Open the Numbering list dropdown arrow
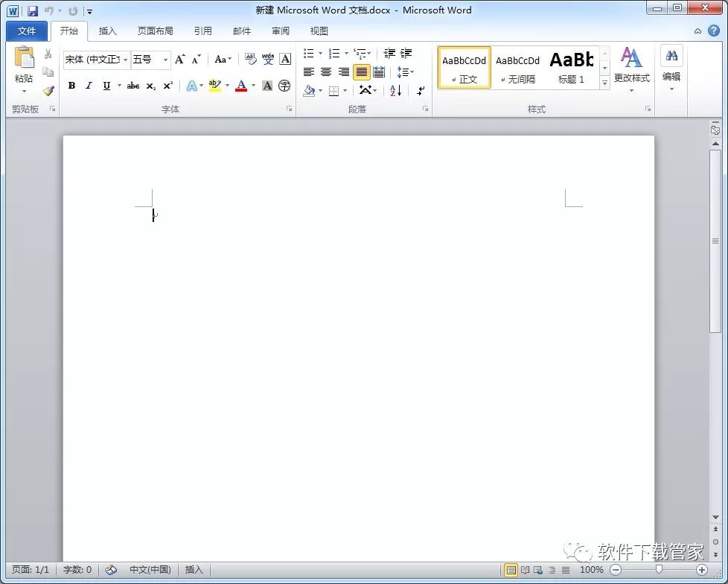This screenshot has height=584, width=728. 346,54
